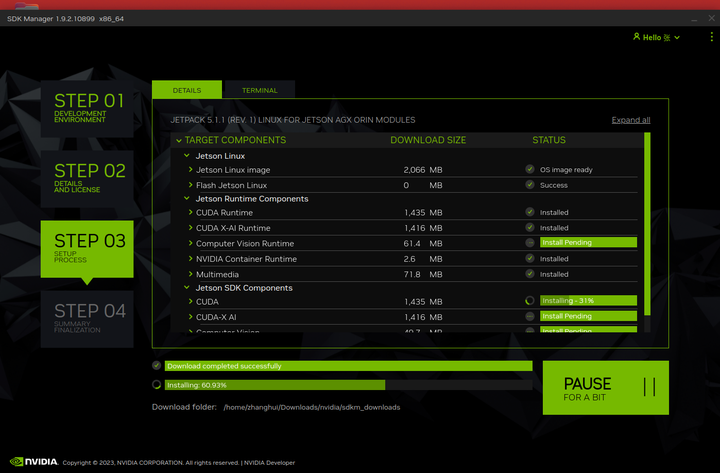Expand the Computer Vision Runtime row

pos(191,243)
